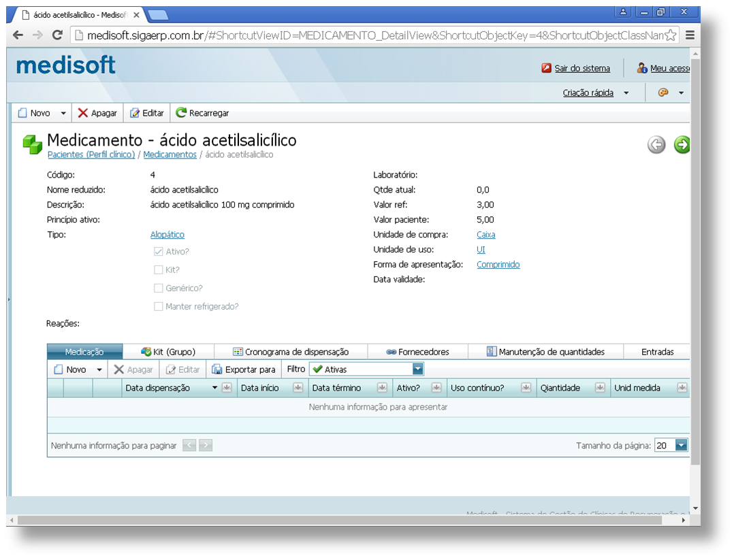Open the theme palette dropdown arrow
This screenshot has height=560, width=734.
(681, 93)
